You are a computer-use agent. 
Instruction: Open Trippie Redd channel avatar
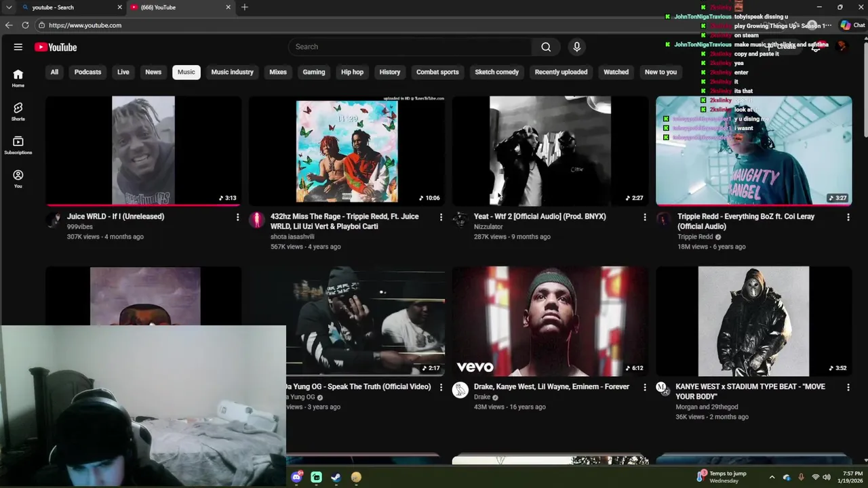tap(663, 220)
